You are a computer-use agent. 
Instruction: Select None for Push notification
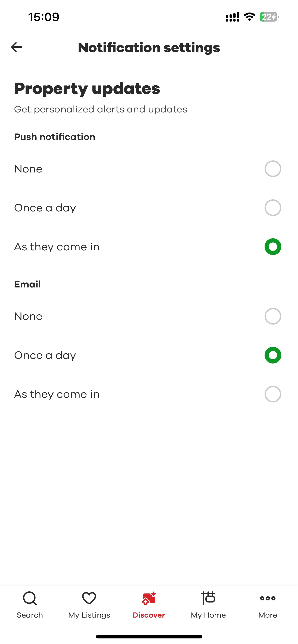[273, 169]
